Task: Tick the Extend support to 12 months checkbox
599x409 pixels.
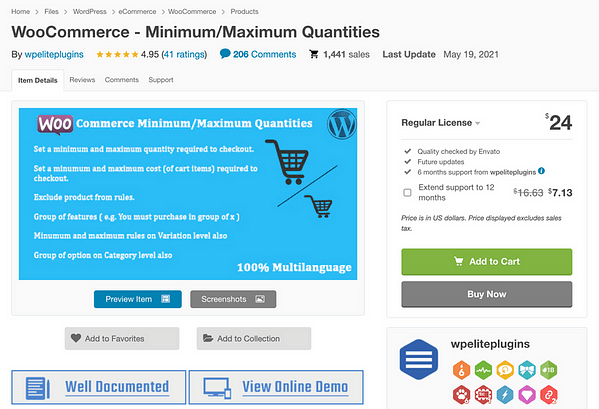Action: pos(407,192)
